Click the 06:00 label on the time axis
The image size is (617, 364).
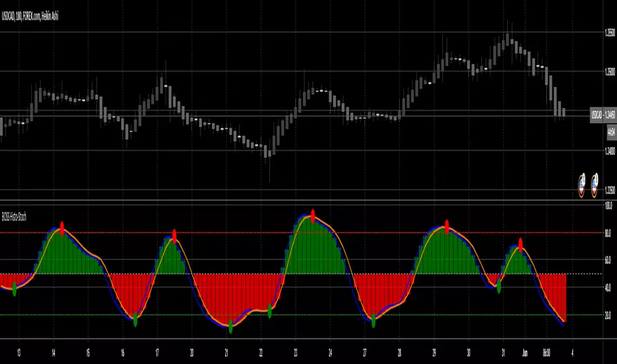[x=546, y=353]
